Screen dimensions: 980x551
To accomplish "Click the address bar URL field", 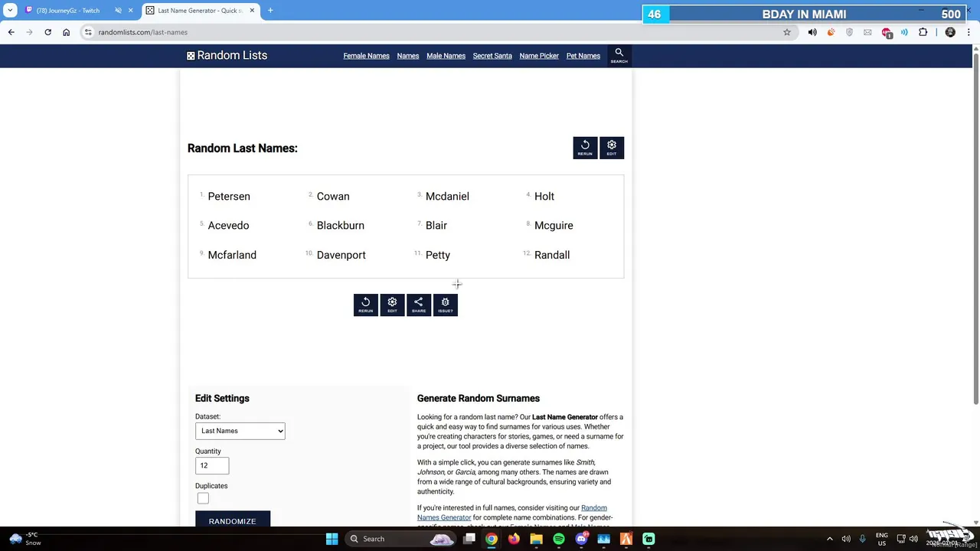I will (x=436, y=32).
